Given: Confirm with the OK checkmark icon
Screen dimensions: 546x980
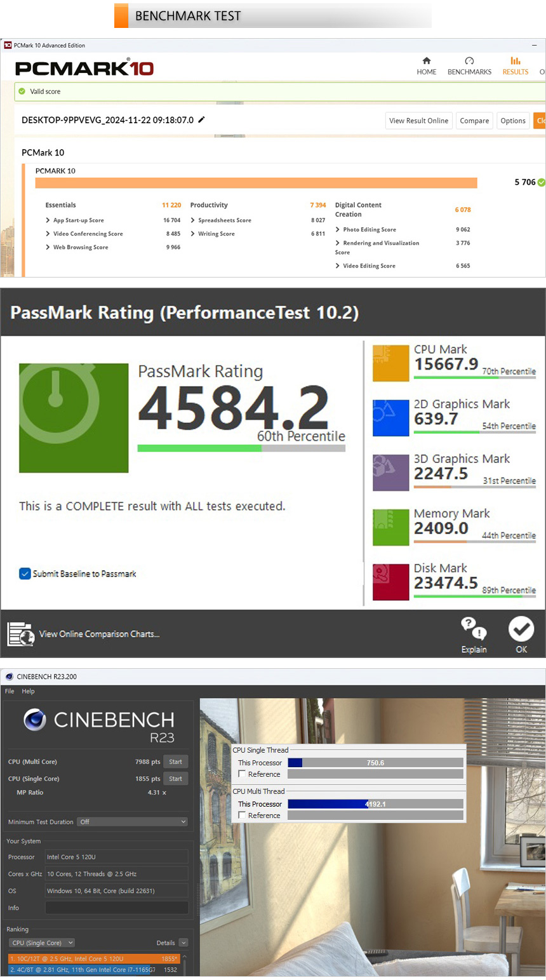Looking at the screenshot, I should click(x=521, y=629).
